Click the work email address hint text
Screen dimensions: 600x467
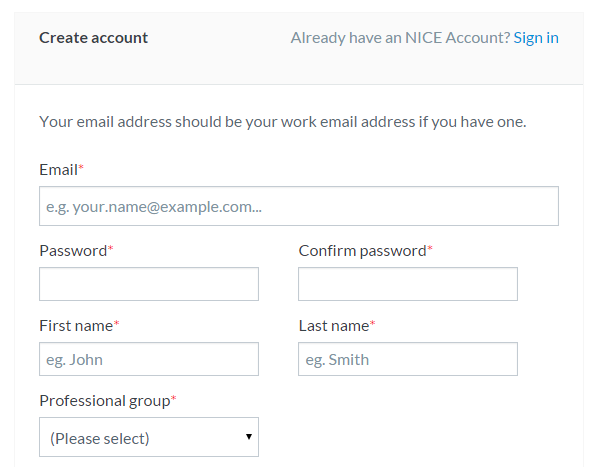tap(282, 122)
